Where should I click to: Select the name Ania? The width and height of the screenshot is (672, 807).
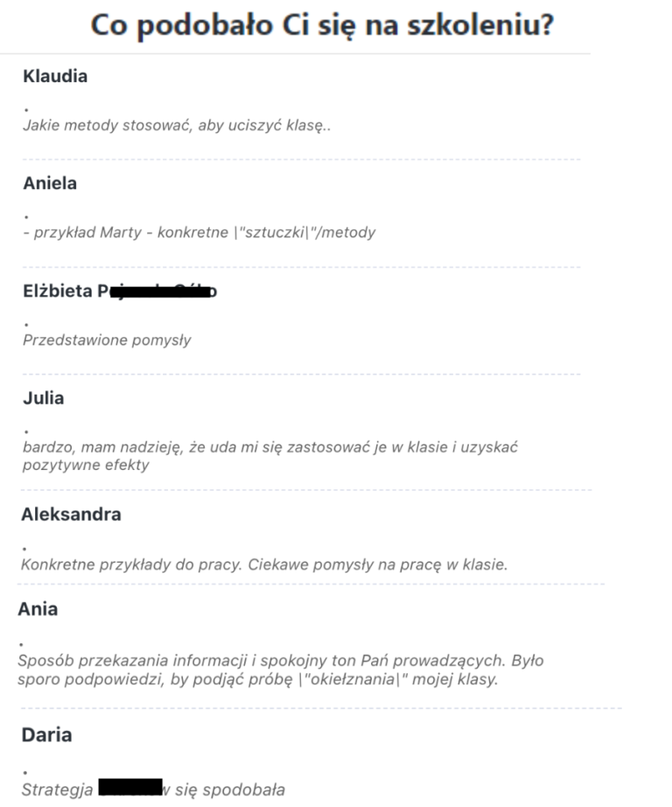point(38,609)
